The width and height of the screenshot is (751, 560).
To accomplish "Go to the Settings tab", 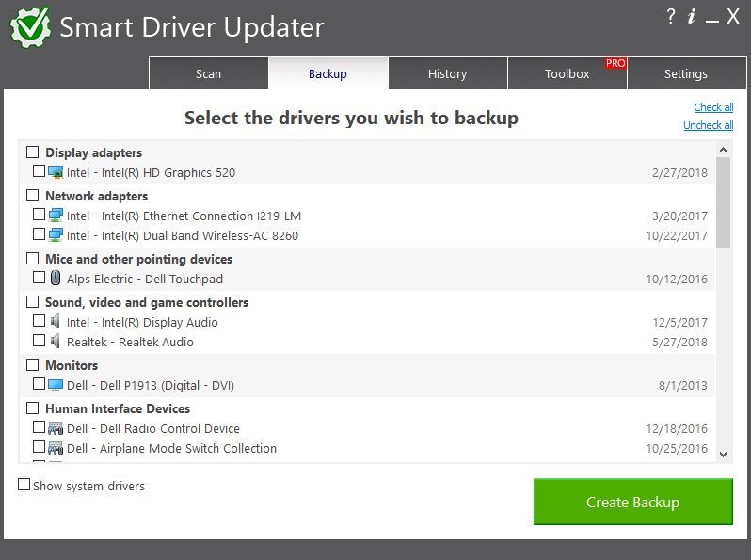I will click(x=686, y=73).
